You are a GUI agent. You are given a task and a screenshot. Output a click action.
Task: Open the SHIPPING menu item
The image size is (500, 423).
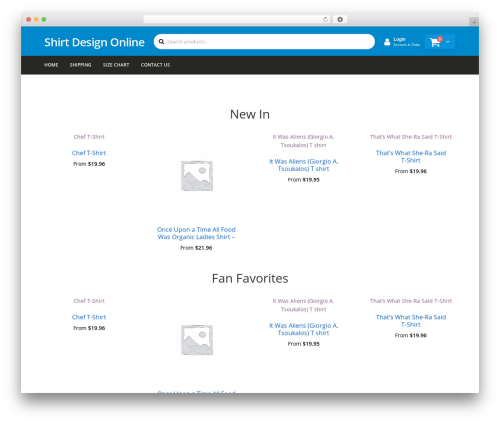click(x=80, y=65)
